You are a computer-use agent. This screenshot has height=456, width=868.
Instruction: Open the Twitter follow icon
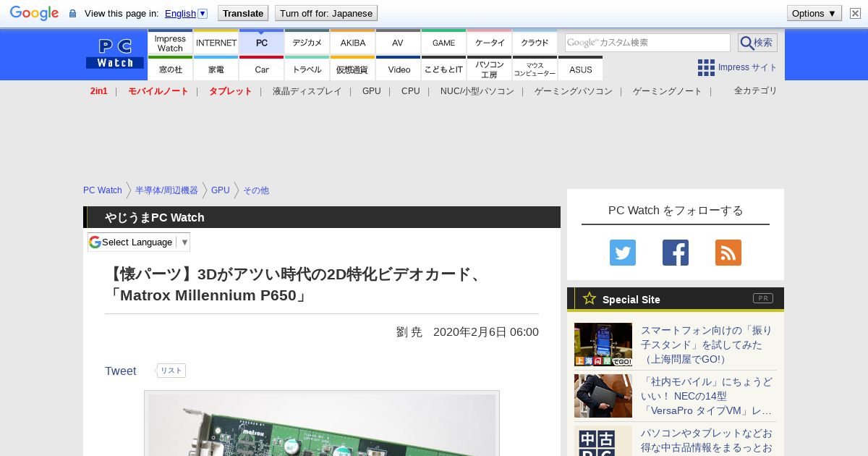coord(623,253)
